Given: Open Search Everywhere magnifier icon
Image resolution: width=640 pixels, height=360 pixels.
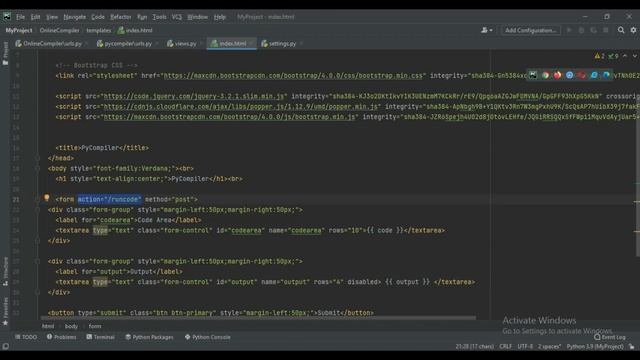Looking at the screenshot, I should click(621, 30).
